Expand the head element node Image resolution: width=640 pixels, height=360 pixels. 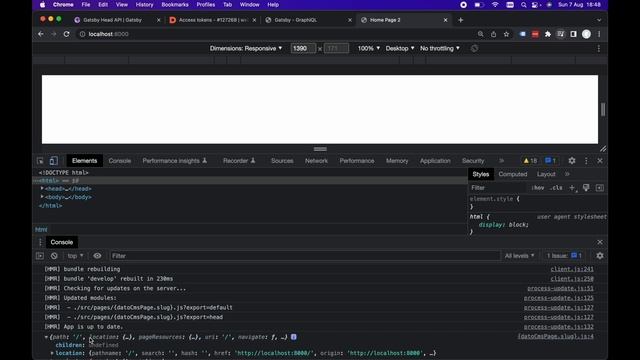coord(42,189)
